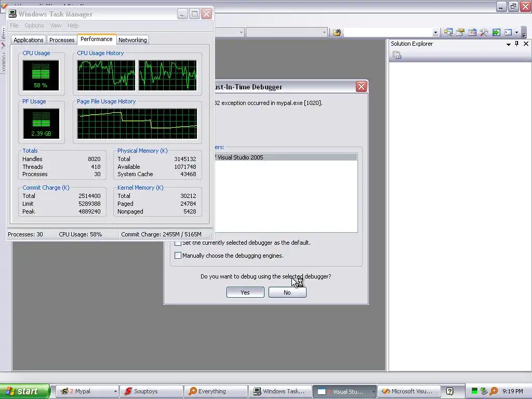Image resolution: width=532 pixels, height=399 pixels.
Task: Open Soupton taskbar button labeled Souptoys
Action: tap(151, 391)
